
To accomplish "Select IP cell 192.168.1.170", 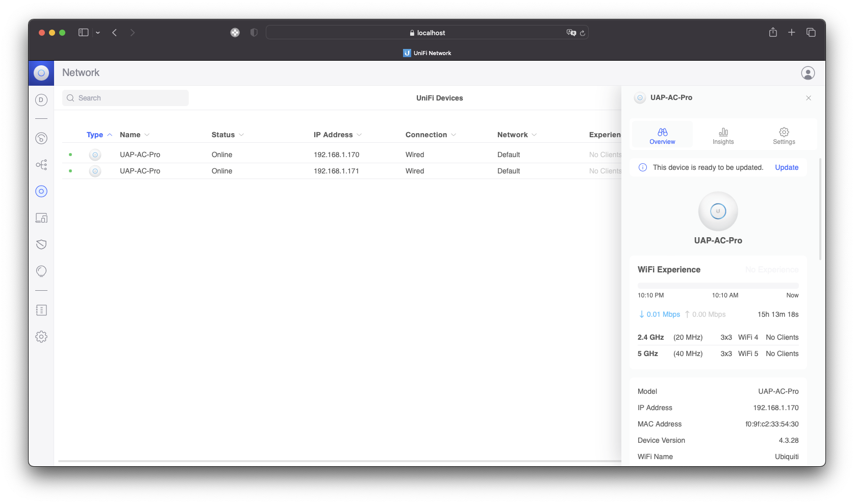I will (337, 155).
